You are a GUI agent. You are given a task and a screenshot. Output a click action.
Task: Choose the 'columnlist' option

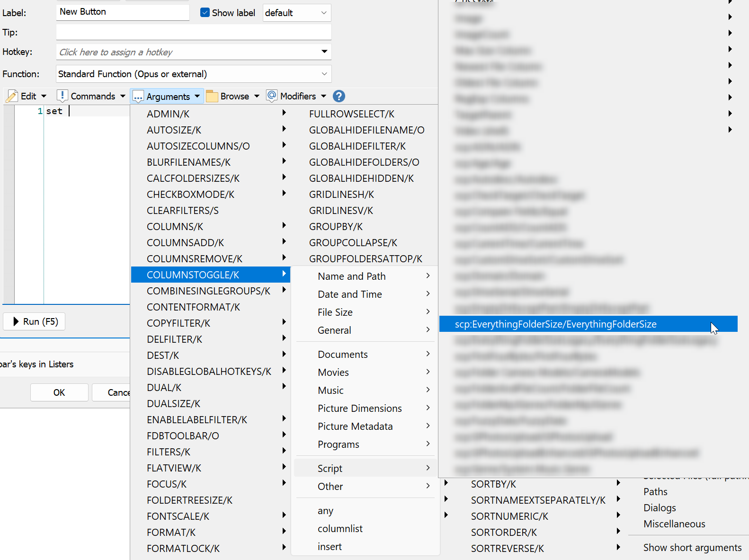[365, 528]
